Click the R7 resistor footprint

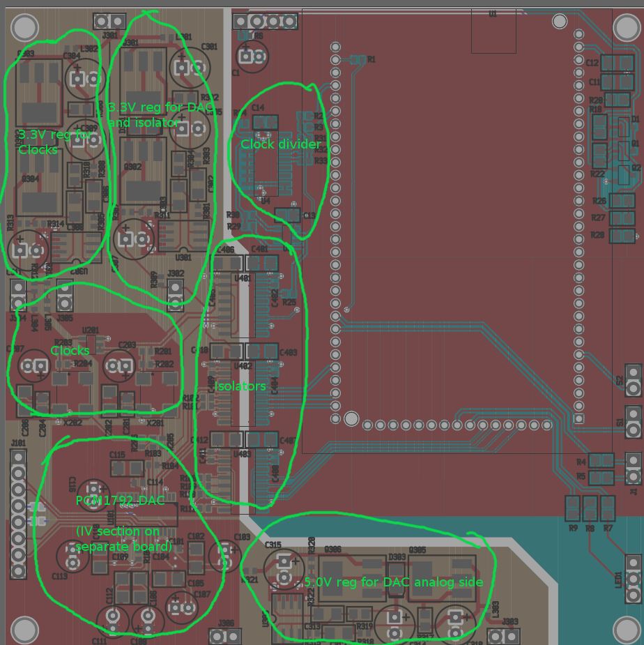tap(608, 508)
